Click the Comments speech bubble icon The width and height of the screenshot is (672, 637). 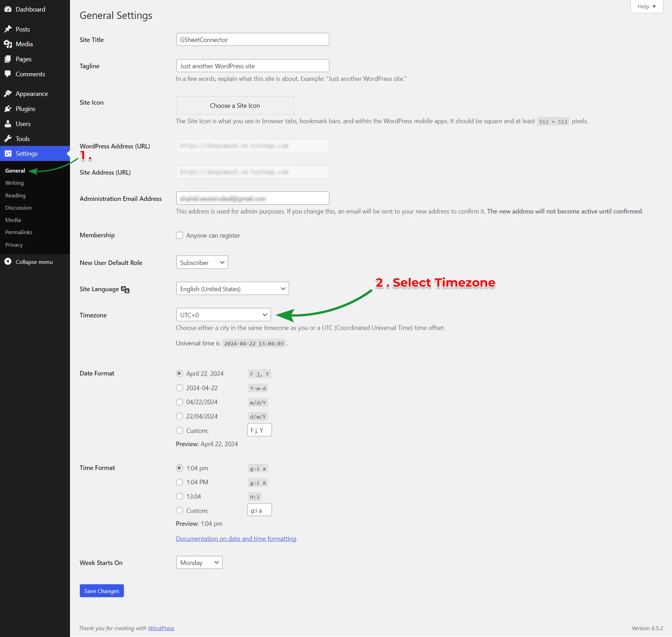[8, 74]
